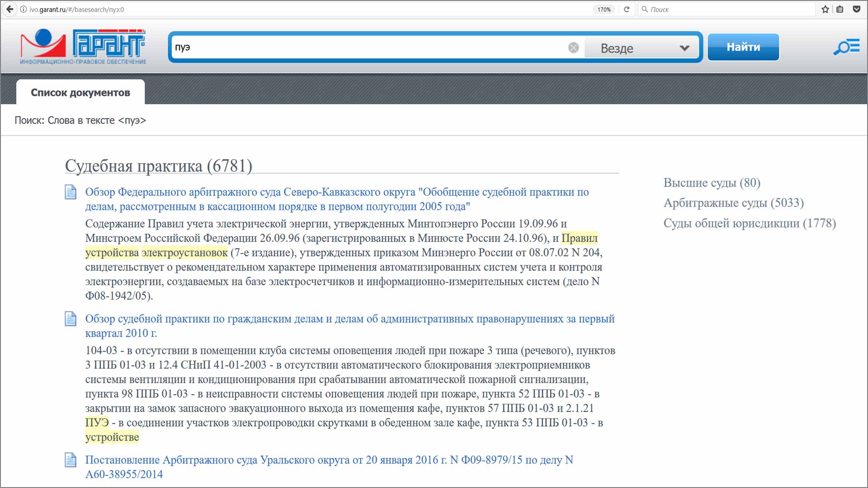Click the 170% zoom level indicator

[604, 9]
